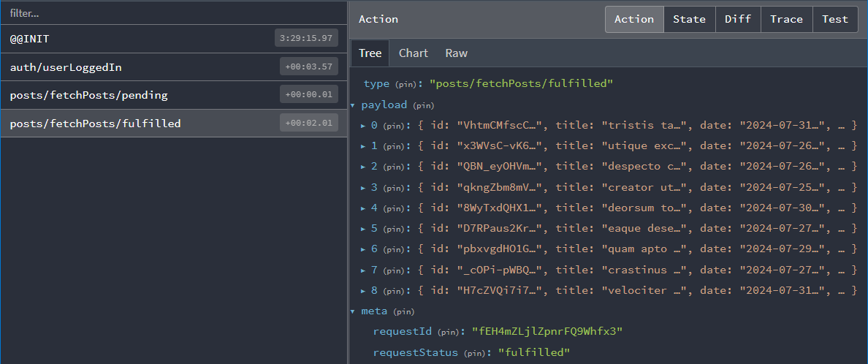868x364 pixels.
Task: Pin the requestId value
Action: point(451,333)
